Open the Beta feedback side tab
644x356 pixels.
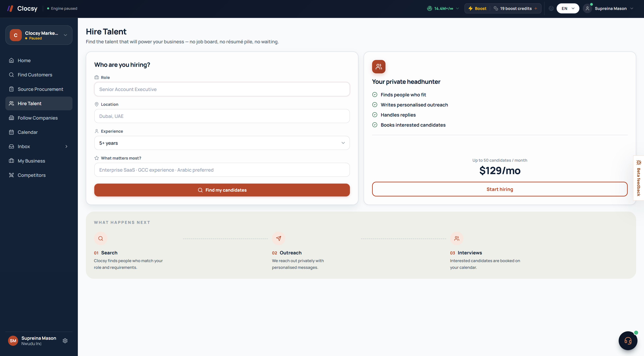639,178
